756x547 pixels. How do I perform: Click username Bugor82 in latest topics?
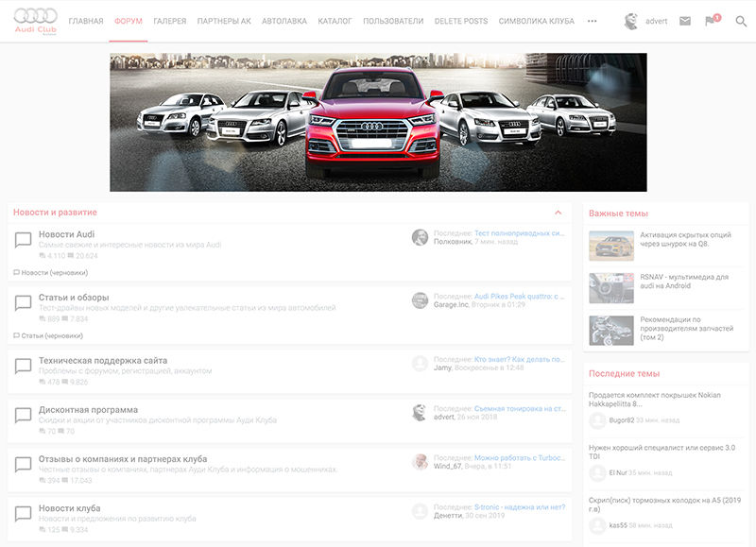click(622, 420)
